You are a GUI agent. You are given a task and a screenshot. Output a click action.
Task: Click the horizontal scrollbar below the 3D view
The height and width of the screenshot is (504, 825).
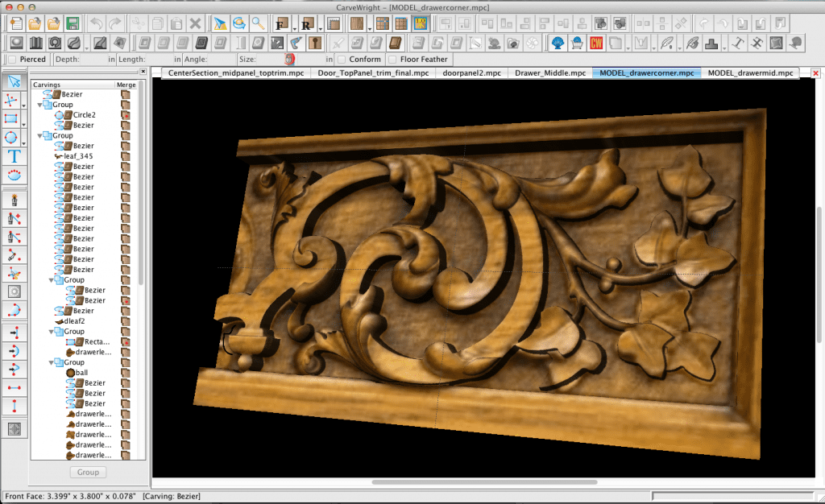[x=483, y=482]
